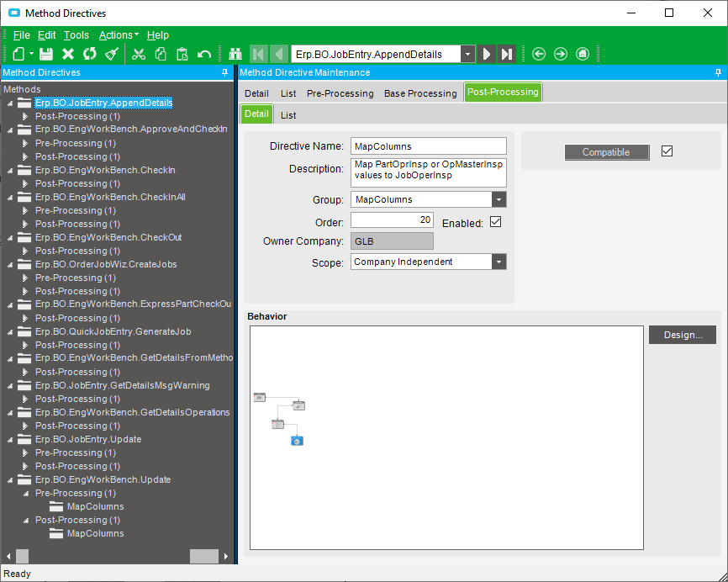Select the Cut tool in the toolbar
This screenshot has width=728, height=582.
click(140, 54)
